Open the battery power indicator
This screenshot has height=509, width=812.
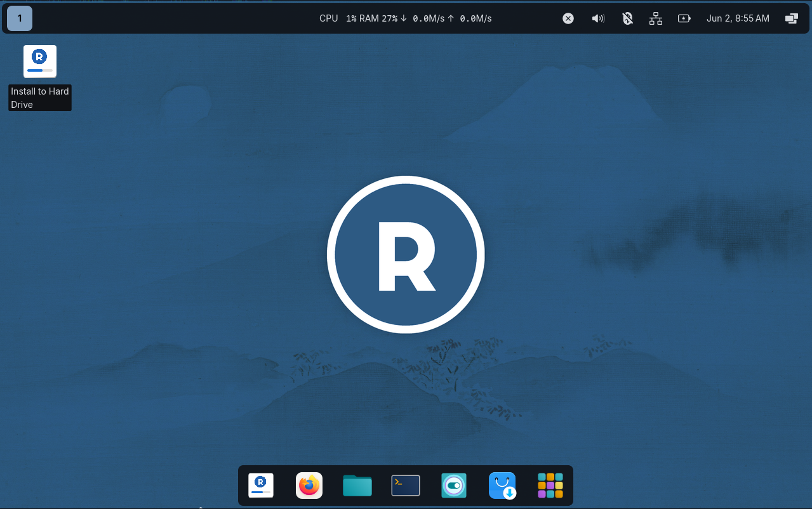point(684,18)
